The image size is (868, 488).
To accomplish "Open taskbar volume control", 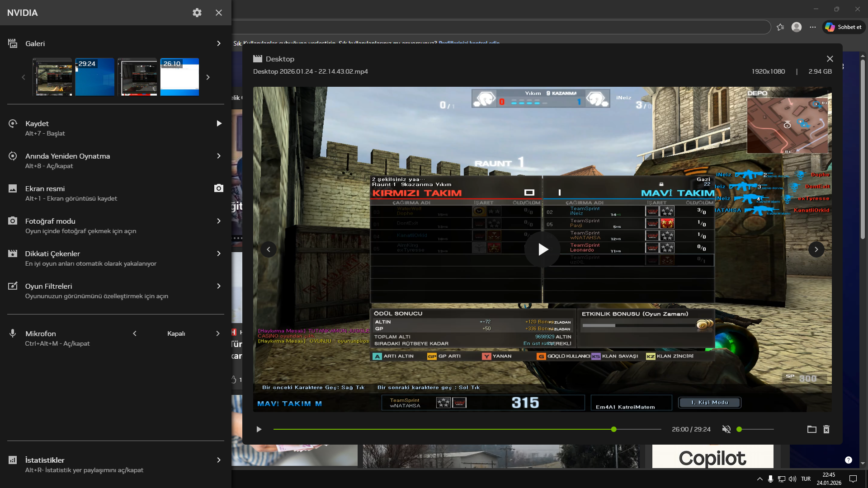I will click(x=793, y=479).
